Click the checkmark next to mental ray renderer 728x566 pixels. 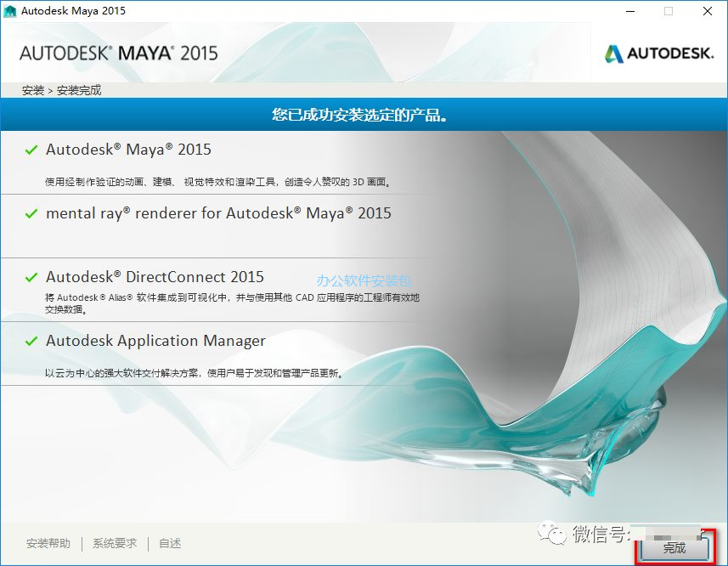pyautogui.click(x=31, y=213)
